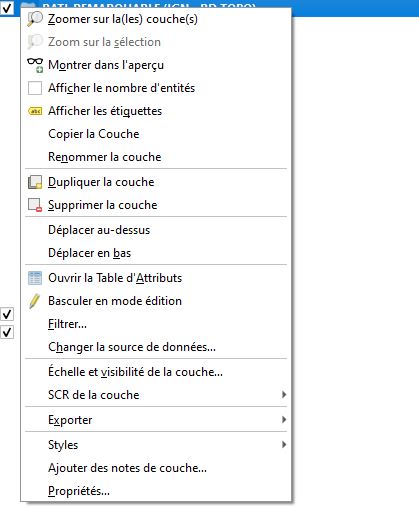The height and width of the screenshot is (509, 419).
Task: Click the glasses icon for Montrer dans l'aperçu
Action: pyautogui.click(x=35, y=65)
